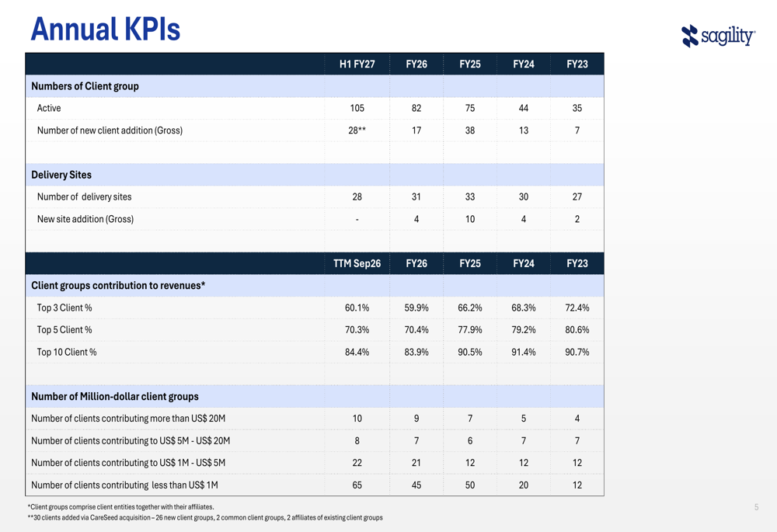777x532 pixels.
Task: Click more than US$ 20M value 10
Action: [x=357, y=419]
